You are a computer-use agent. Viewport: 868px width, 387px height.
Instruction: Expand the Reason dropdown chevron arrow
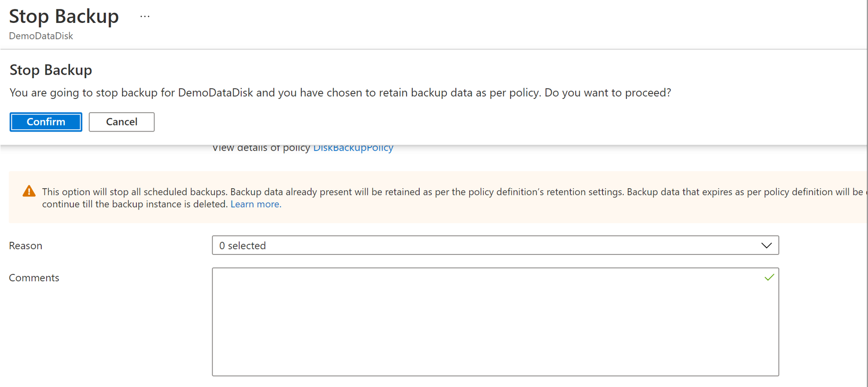point(766,246)
